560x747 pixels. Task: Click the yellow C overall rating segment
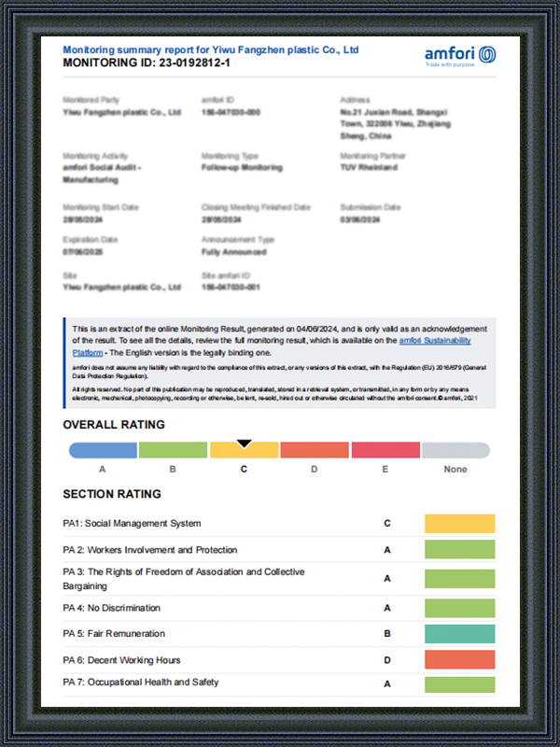tap(244, 450)
